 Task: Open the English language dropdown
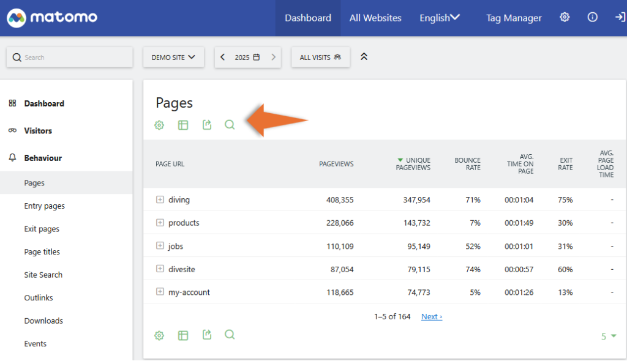pos(440,18)
